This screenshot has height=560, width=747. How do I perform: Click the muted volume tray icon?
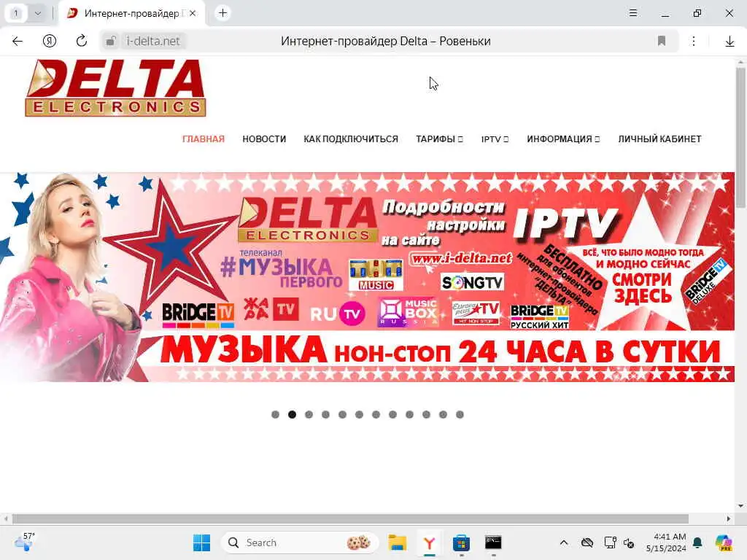click(629, 542)
